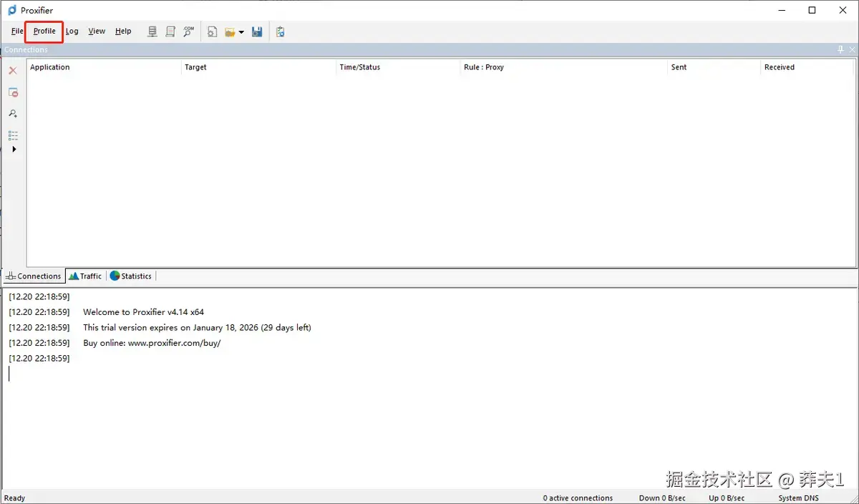The image size is (859, 504).
Task: Open the File menu
Action: coord(17,31)
